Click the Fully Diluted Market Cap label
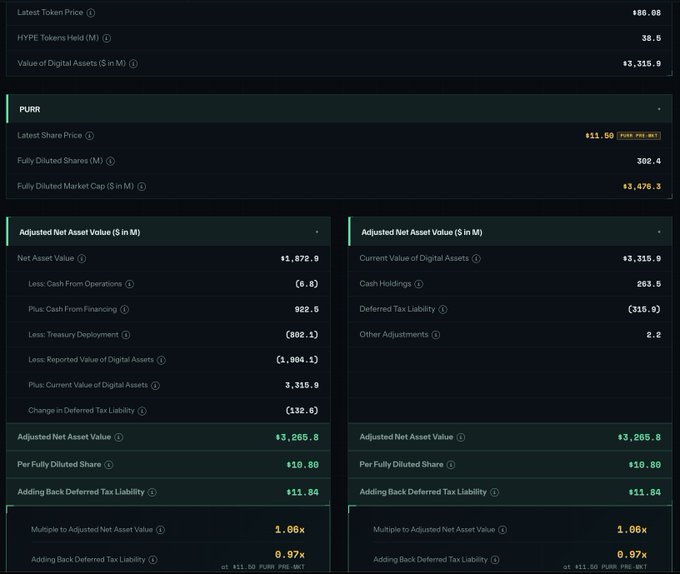The height and width of the screenshot is (574, 680). tap(75, 186)
